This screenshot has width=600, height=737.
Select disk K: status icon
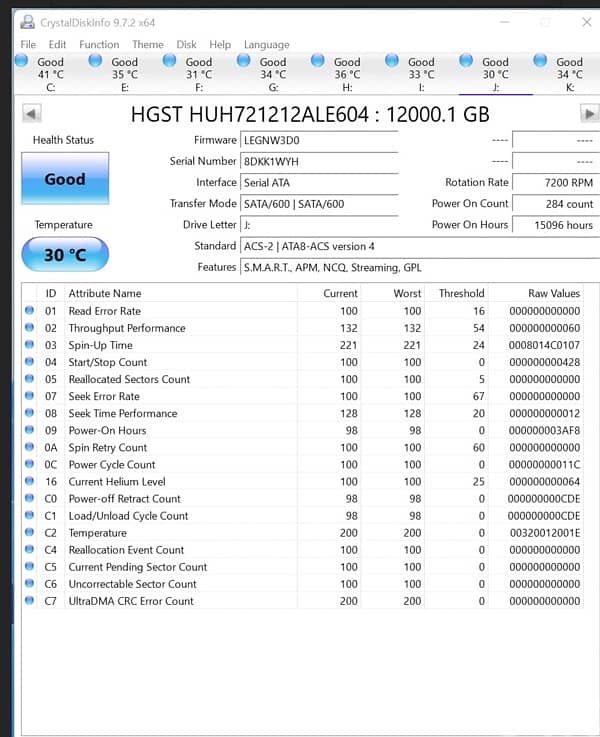pos(540,60)
